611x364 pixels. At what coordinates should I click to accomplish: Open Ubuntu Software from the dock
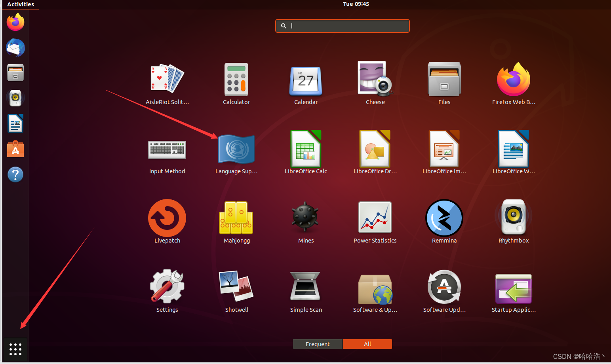click(x=15, y=149)
